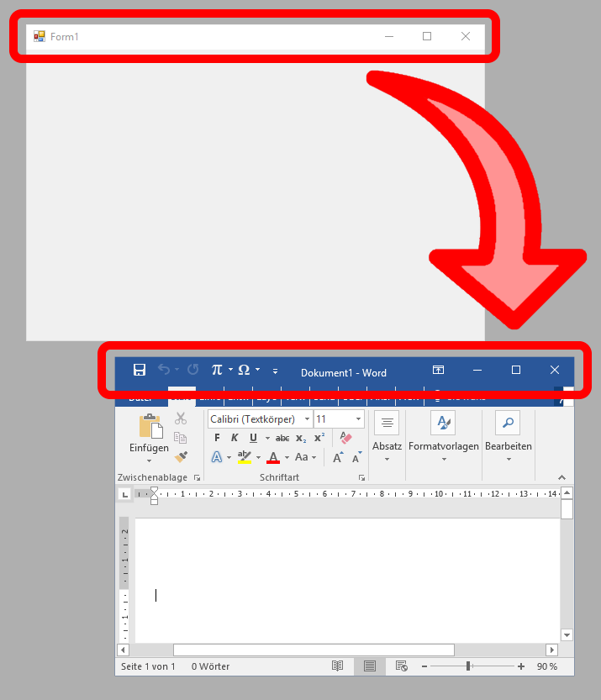The width and height of the screenshot is (601, 700).
Task: Toggle strikethrough with the abc button
Action: click(282, 438)
